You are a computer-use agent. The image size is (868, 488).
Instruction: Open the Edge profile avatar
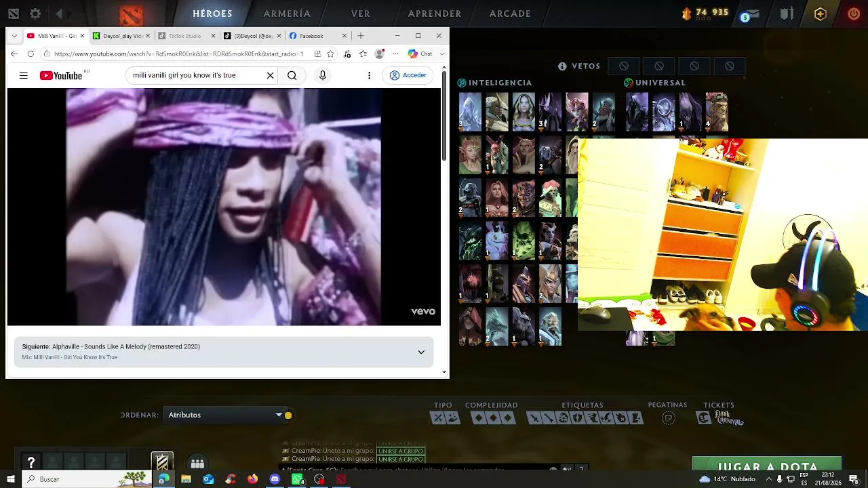(379, 54)
